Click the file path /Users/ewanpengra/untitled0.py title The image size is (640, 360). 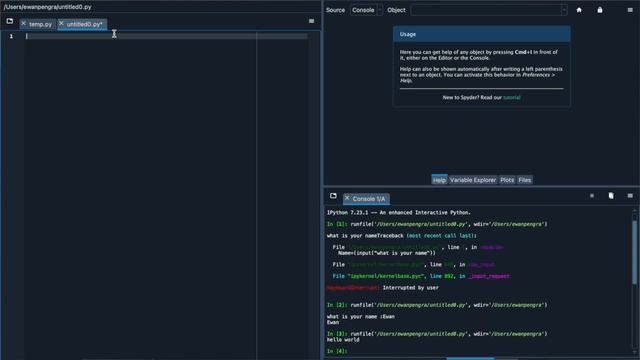[x=47, y=7]
